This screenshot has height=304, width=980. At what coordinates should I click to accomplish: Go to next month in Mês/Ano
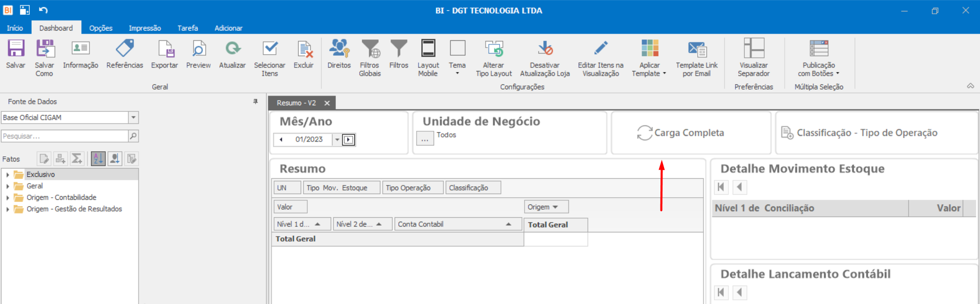[x=349, y=139]
